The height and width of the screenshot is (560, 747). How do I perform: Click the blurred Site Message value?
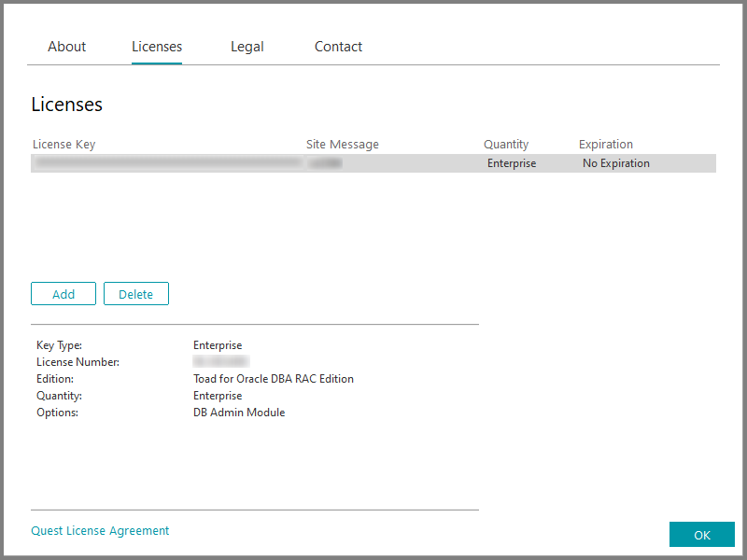pyautogui.click(x=325, y=163)
